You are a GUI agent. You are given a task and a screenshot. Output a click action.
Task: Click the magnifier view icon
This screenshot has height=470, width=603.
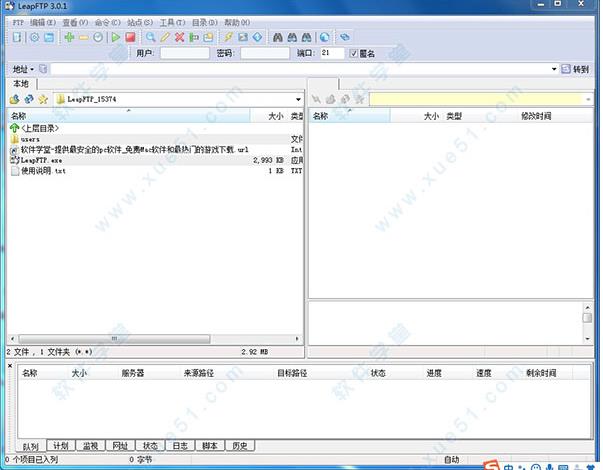coord(150,37)
